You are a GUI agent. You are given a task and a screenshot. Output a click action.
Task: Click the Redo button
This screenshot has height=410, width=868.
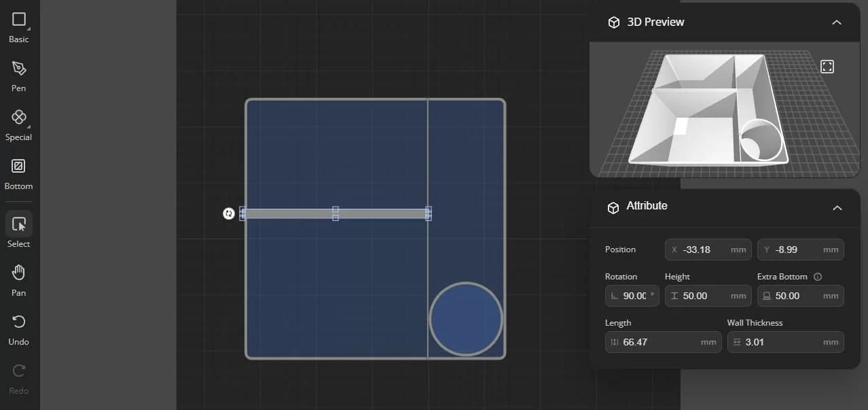point(19,379)
